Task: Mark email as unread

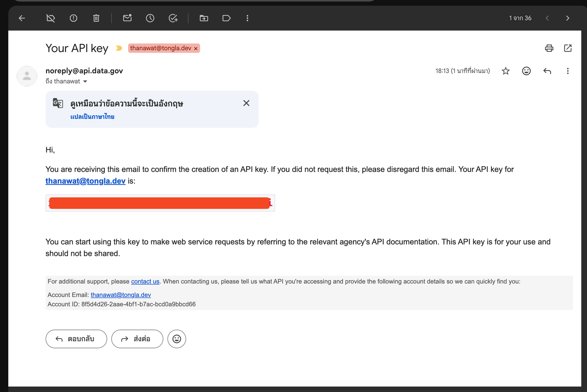Action: (x=127, y=18)
